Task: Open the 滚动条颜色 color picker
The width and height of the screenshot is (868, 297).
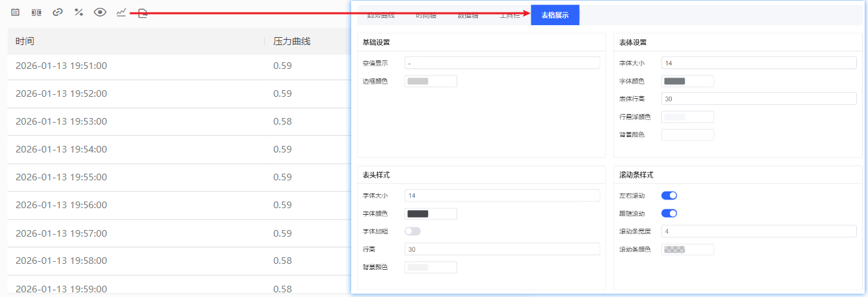Action: (x=687, y=249)
